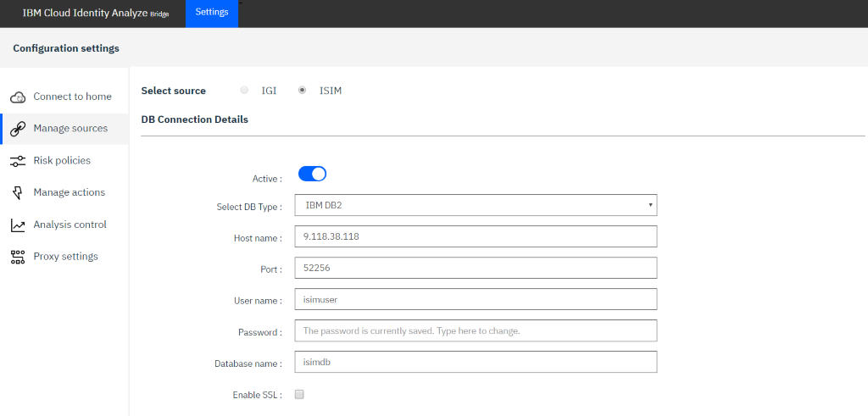Open Analysis control in sidebar
The image size is (868, 416).
point(64,225)
